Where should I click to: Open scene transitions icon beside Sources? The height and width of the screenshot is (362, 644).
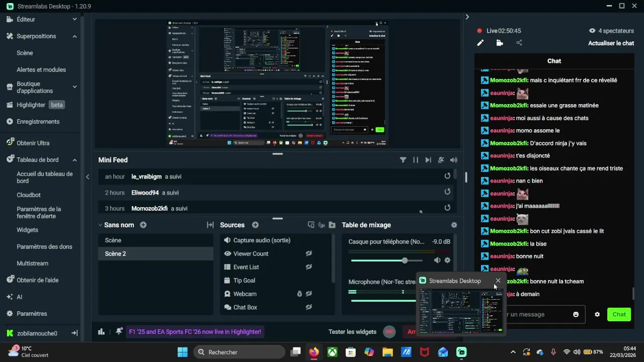click(x=210, y=225)
